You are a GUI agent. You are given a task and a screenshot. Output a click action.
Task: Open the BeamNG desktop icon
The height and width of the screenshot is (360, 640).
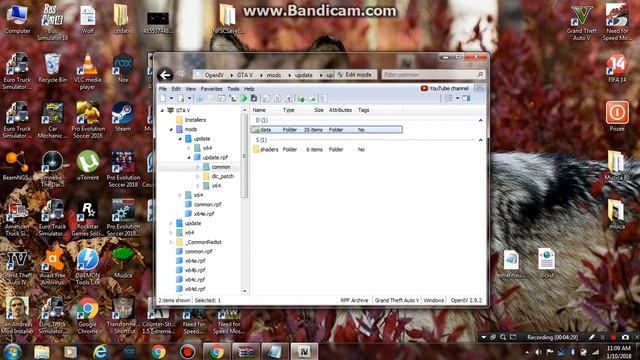[17, 166]
